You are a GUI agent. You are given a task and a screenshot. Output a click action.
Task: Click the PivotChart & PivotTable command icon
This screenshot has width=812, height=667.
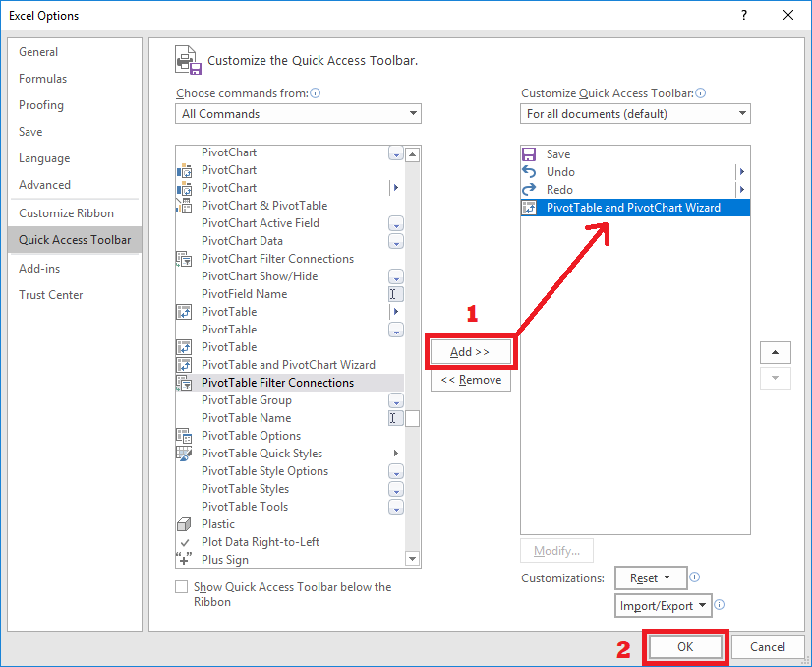pyautogui.click(x=185, y=206)
